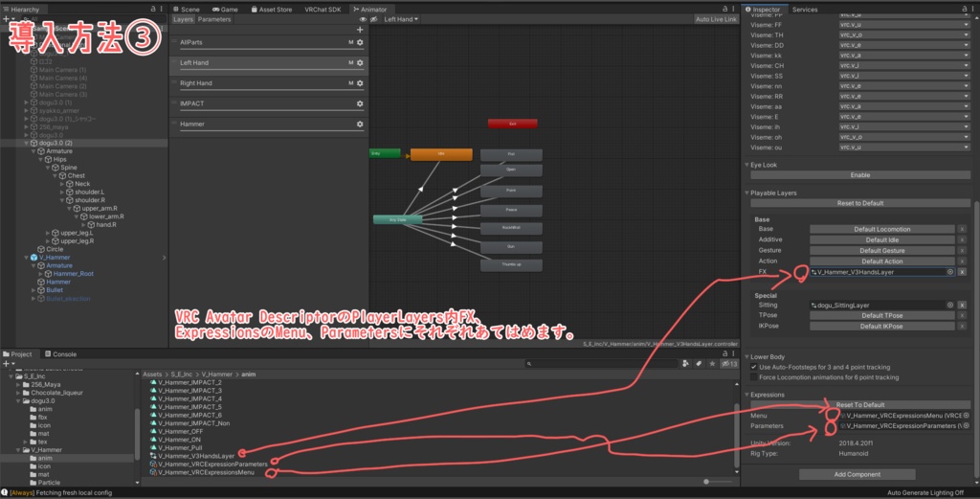Select the orange Idle state node

point(441,154)
